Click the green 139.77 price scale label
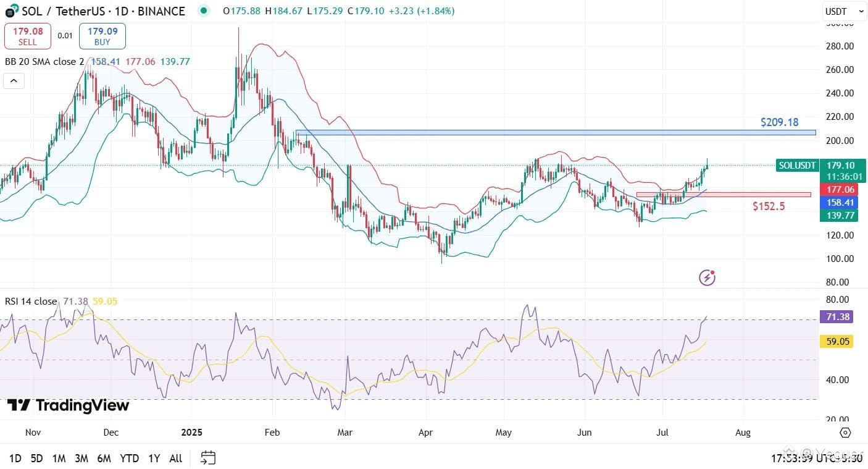 (840, 216)
